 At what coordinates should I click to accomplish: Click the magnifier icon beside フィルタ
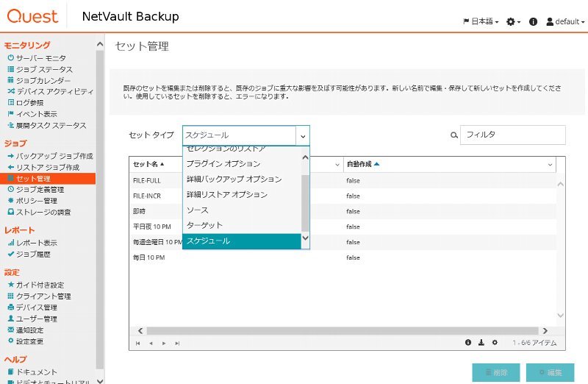[453, 135]
